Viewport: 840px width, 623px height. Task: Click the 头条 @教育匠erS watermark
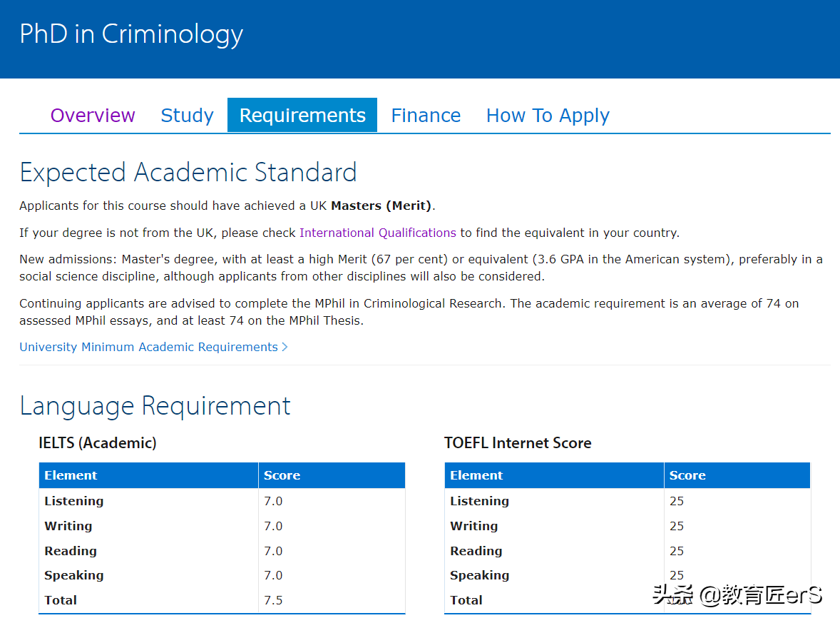(737, 595)
